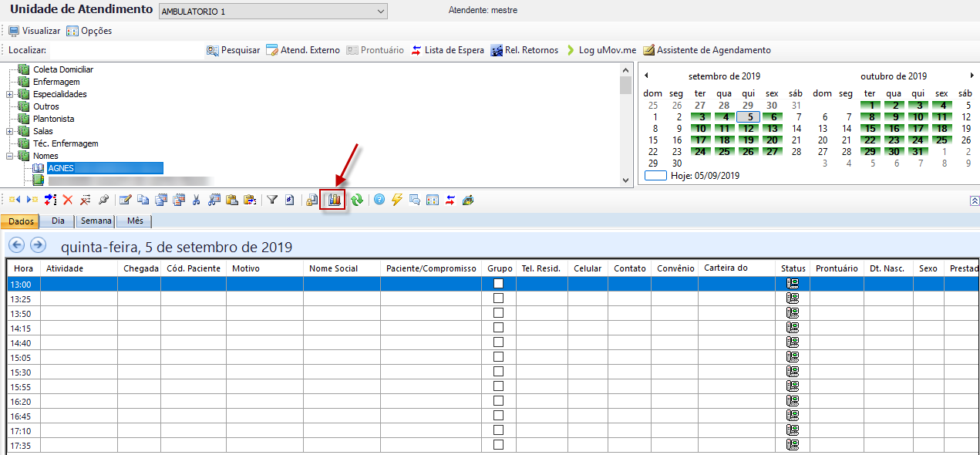
Task: Switch to the Dados tab
Action: click(x=21, y=221)
